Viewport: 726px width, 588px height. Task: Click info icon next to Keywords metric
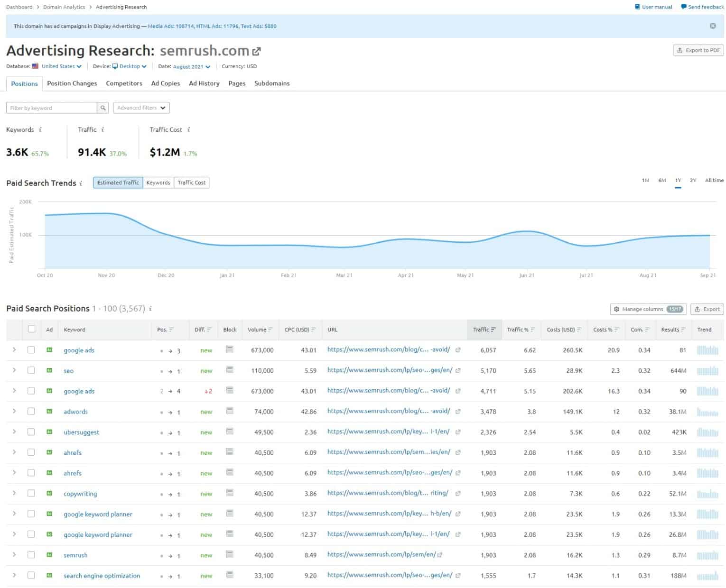[40, 129]
